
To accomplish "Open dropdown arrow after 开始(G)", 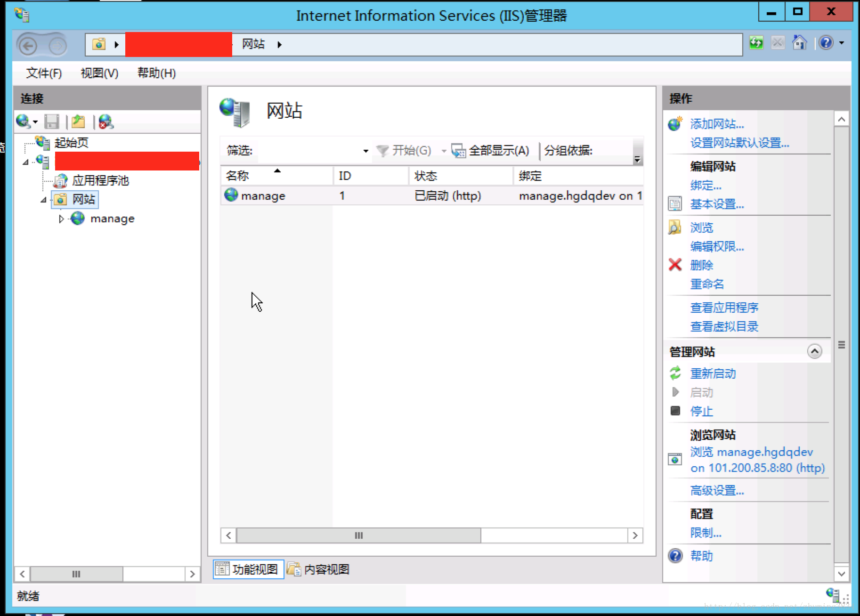I will point(444,151).
